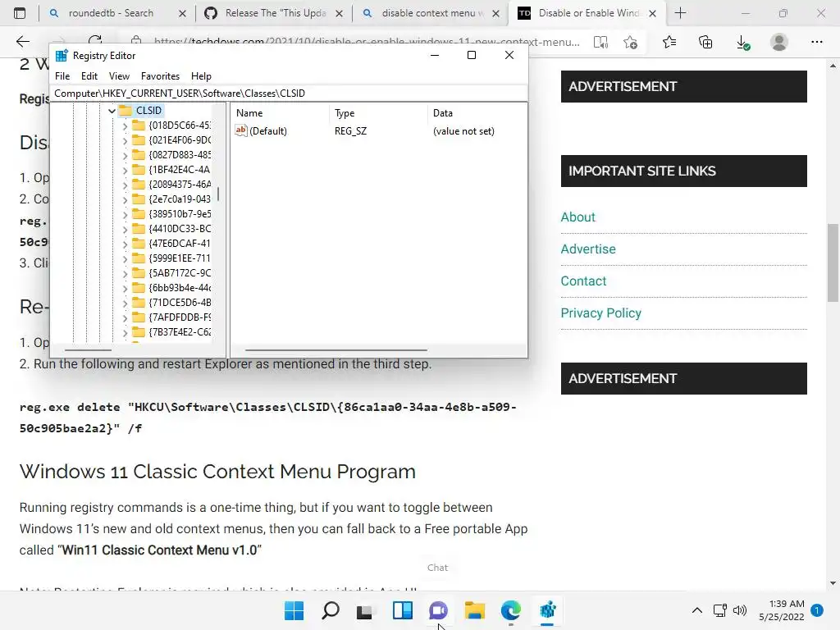Select the {47E6DCAF-41 registry key
This screenshot has width=840, height=630.
[x=180, y=243]
